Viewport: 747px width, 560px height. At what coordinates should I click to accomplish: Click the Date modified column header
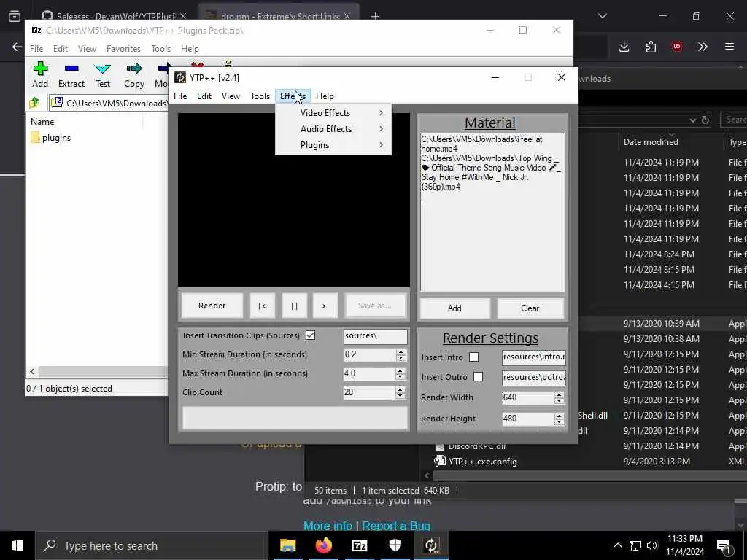tap(651, 142)
